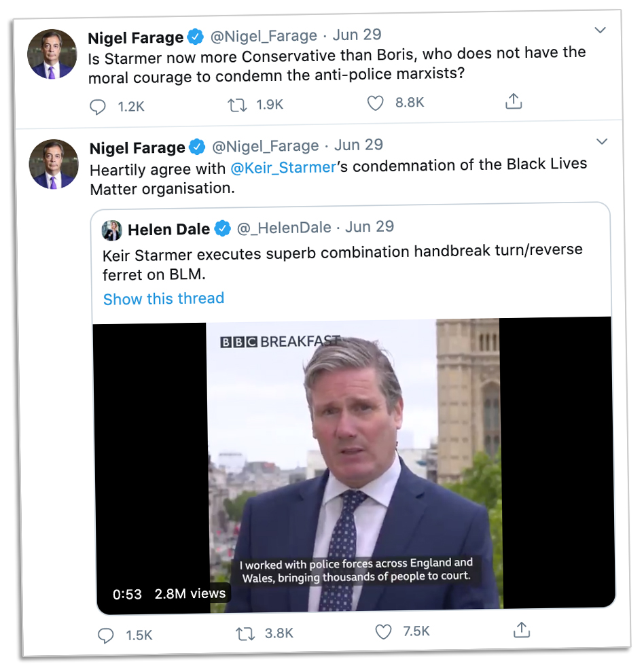Open Nigel Farage's avatar on first tweet

click(x=52, y=54)
